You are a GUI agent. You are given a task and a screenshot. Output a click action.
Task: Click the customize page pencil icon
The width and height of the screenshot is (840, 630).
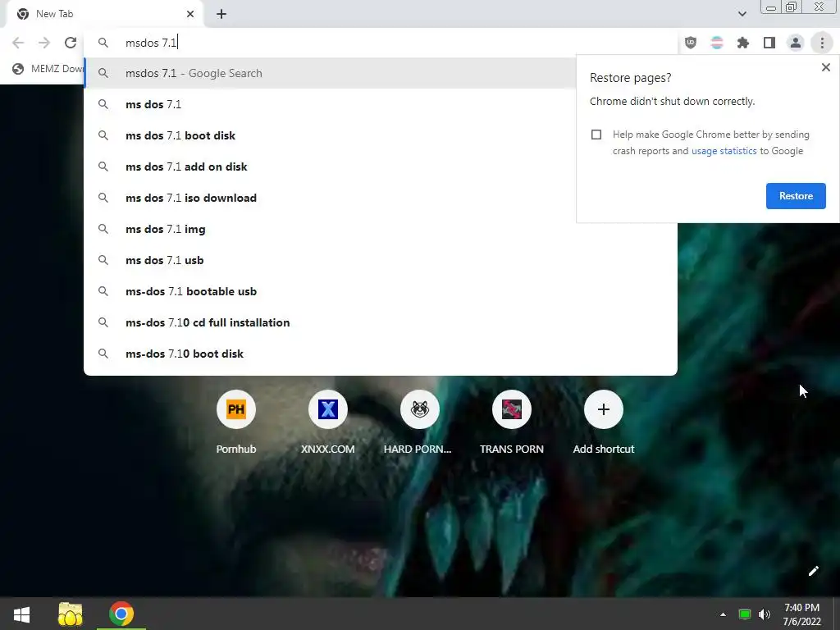(x=813, y=571)
